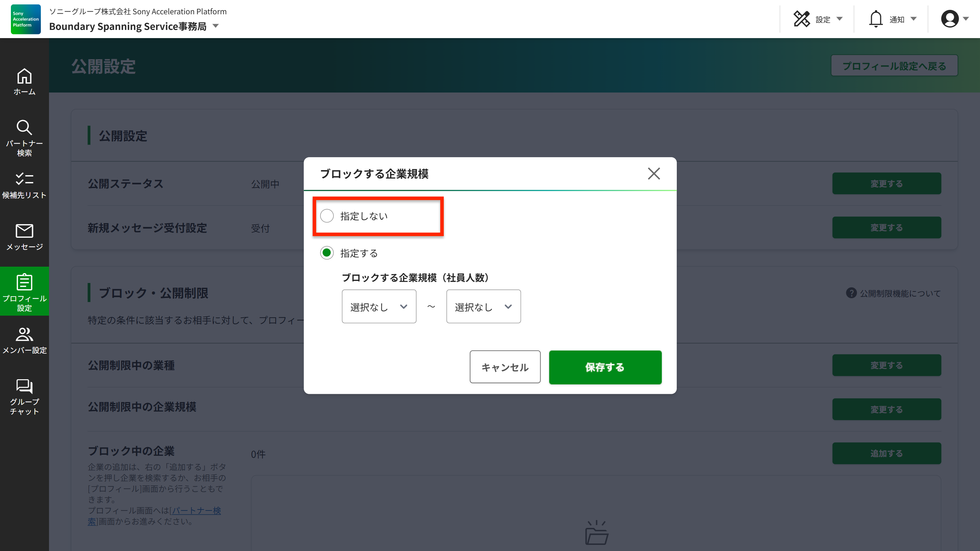Expand the Boundary Spanning Service organization switcher
The width and height of the screenshot is (980, 551).
(x=216, y=26)
